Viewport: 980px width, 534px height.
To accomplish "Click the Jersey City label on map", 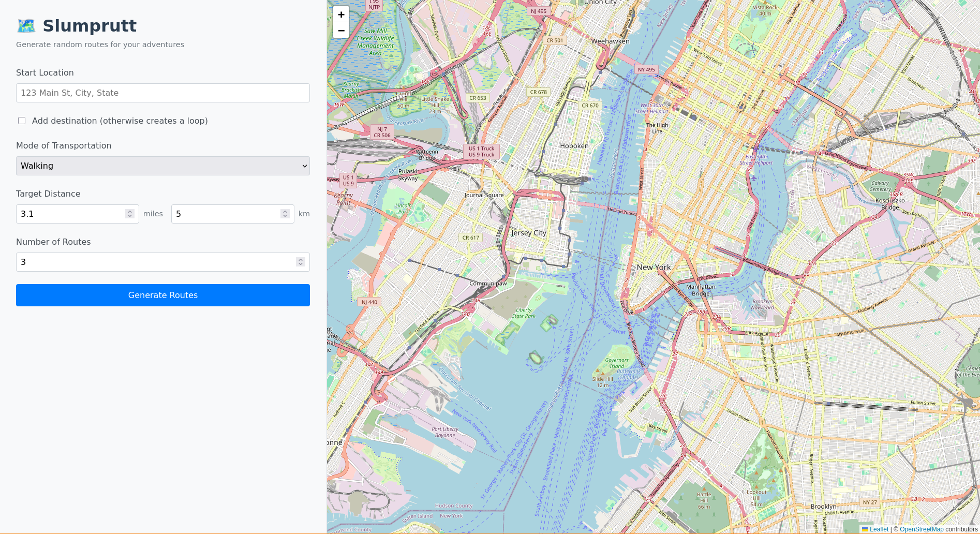I will pos(528,233).
